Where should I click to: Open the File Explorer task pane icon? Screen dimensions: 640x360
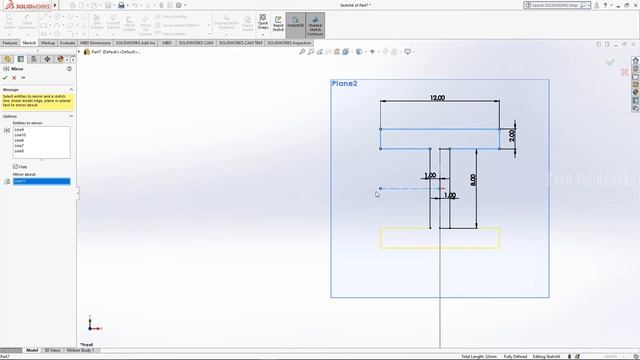click(x=636, y=76)
